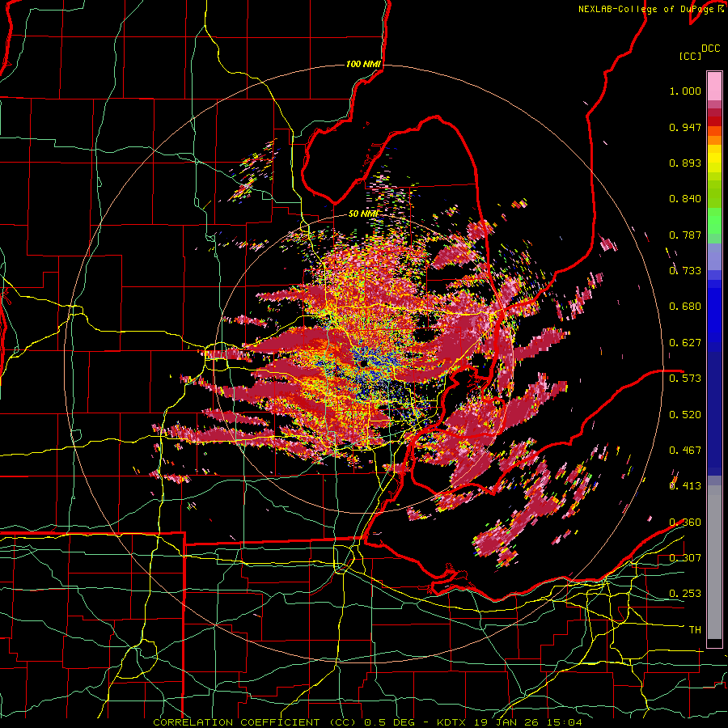728x728 pixels.
Task: Click the DCC product label
Action: pyautogui.click(x=711, y=49)
